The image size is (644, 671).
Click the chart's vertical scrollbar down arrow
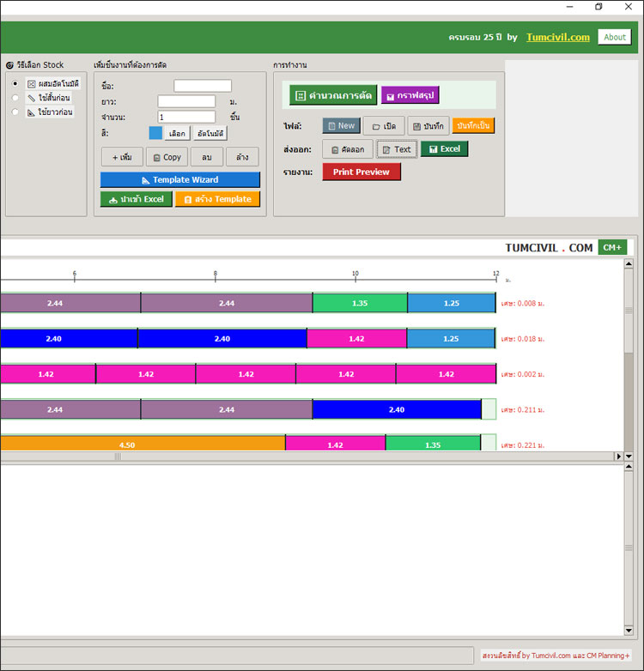629,456
